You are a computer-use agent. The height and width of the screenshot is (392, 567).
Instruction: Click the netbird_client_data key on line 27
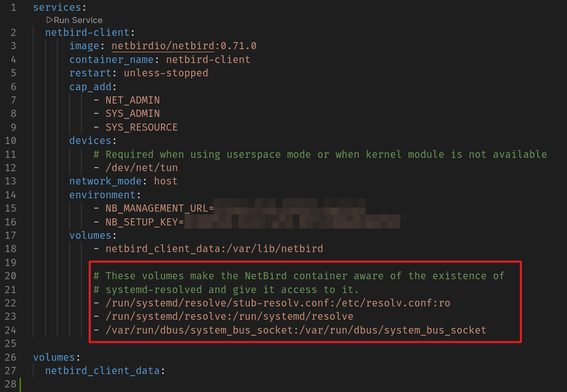pyautogui.click(x=103, y=370)
